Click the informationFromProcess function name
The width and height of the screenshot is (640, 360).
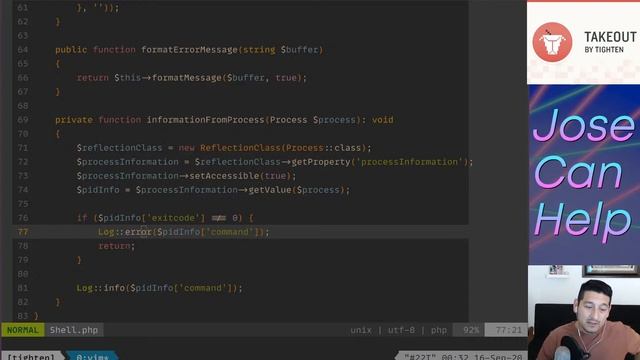(x=206, y=120)
